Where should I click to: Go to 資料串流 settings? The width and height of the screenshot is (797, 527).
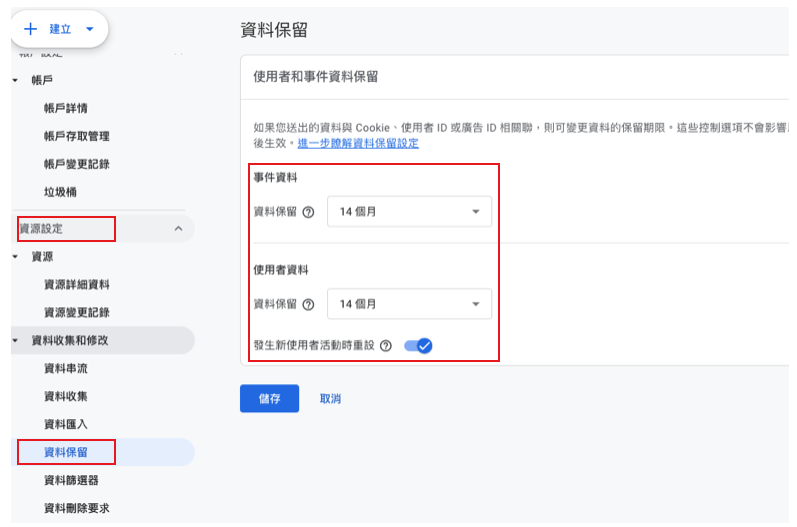[x=66, y=368]
